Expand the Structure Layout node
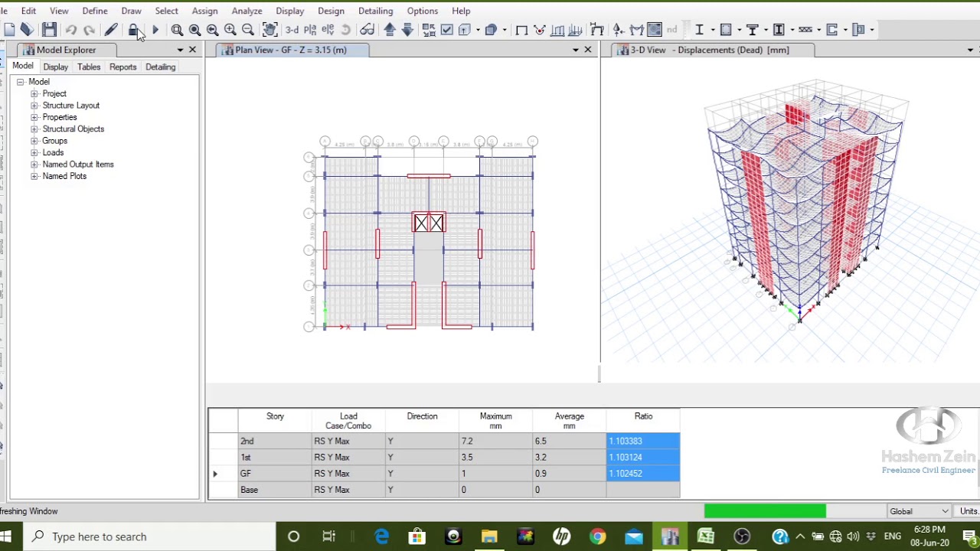 coord(34,106)
